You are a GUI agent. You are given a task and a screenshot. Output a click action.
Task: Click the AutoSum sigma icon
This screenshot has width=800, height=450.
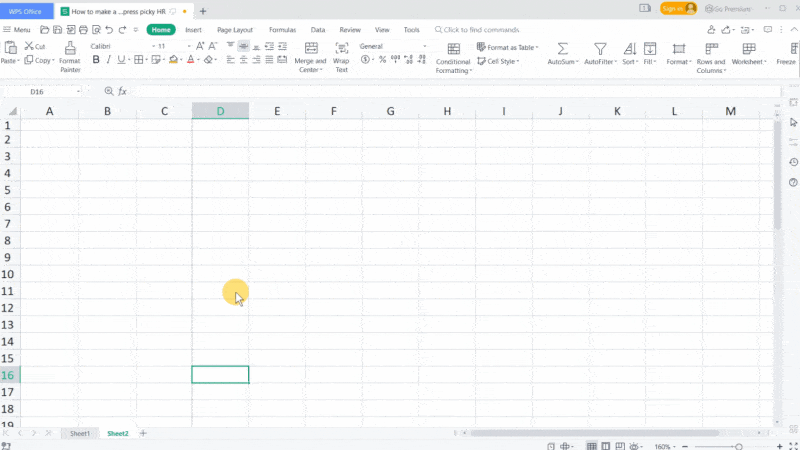(x=562, y=48)
